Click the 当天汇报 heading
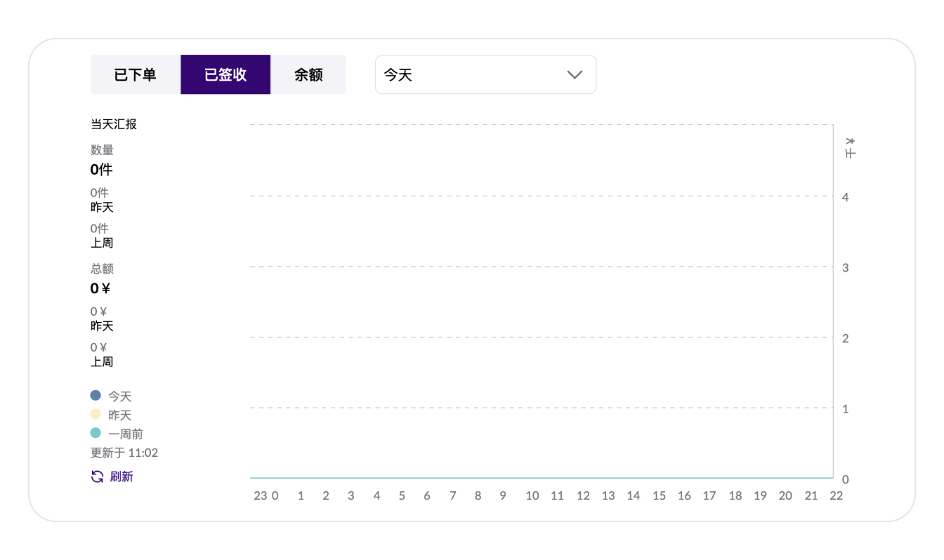 click(x=113, y=124)
